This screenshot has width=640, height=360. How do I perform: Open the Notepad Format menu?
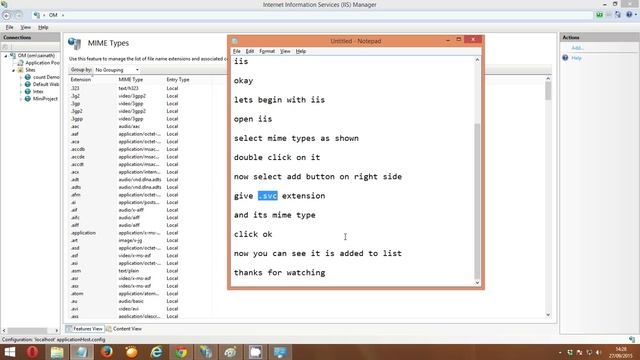[267, 51]
